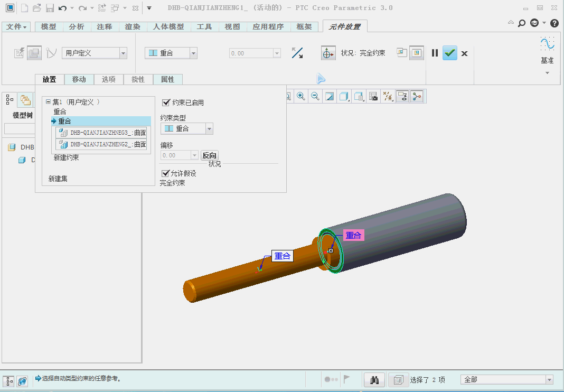This screenshot has height=392, width=564.
Task: Open the 视图 ribbon tab
Action: pos(232,26)
